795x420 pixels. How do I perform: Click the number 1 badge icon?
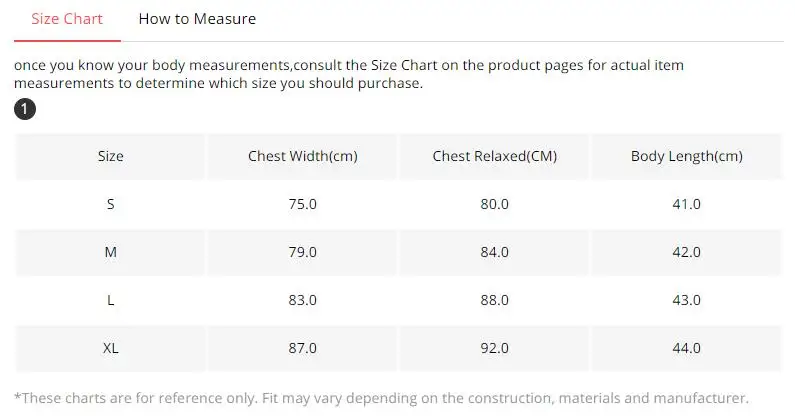click(x=26, y=110)
